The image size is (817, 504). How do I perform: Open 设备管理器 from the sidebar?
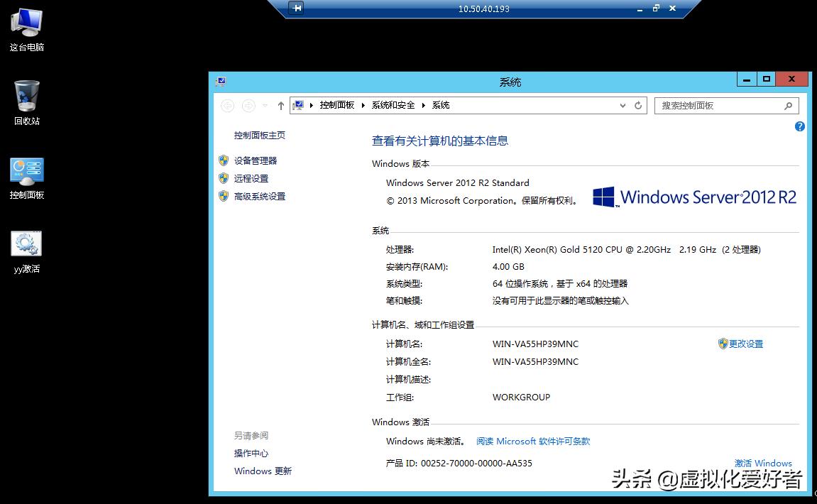click(254, 160)
